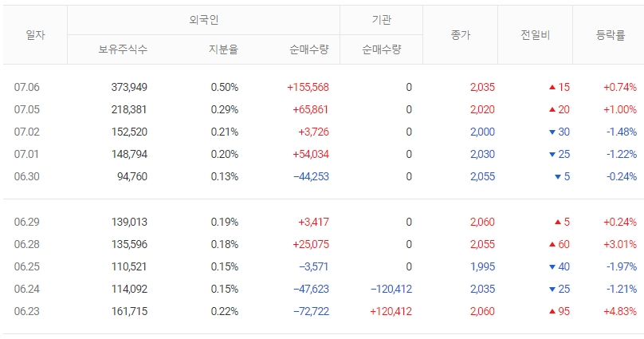Click the 지분율 column header
The image size is (644, 339).
point(223,49)
